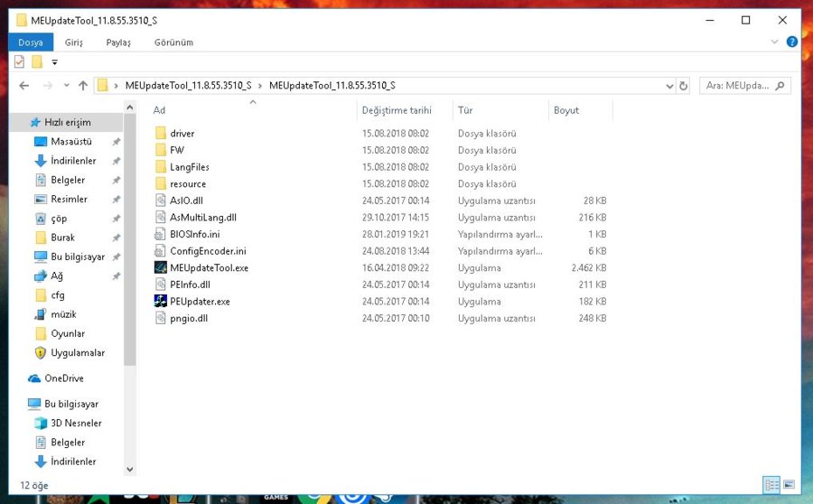Open the Burak folder shortcut
813x504 pixels.
coord(62,238)
